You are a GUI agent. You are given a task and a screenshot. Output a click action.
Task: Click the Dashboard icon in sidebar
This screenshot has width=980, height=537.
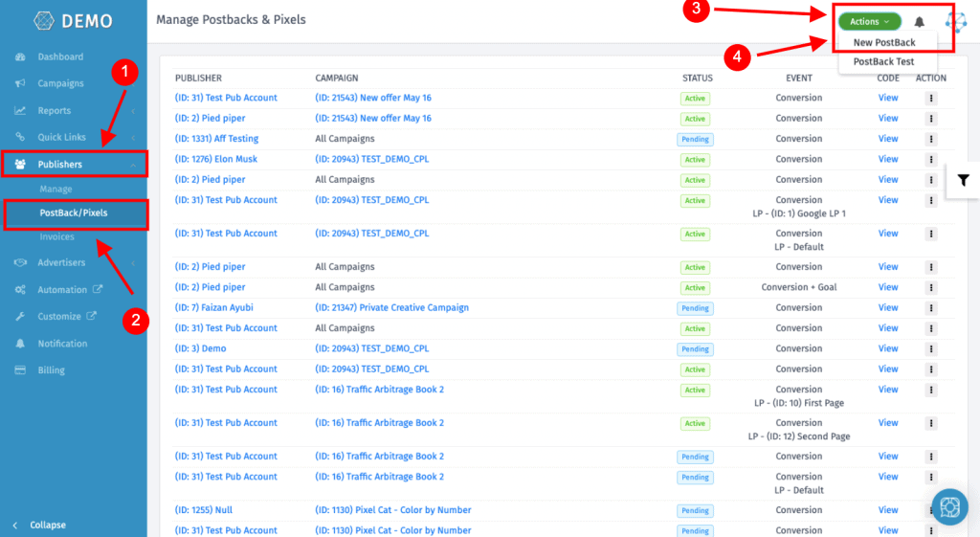[x=20, y=57]
